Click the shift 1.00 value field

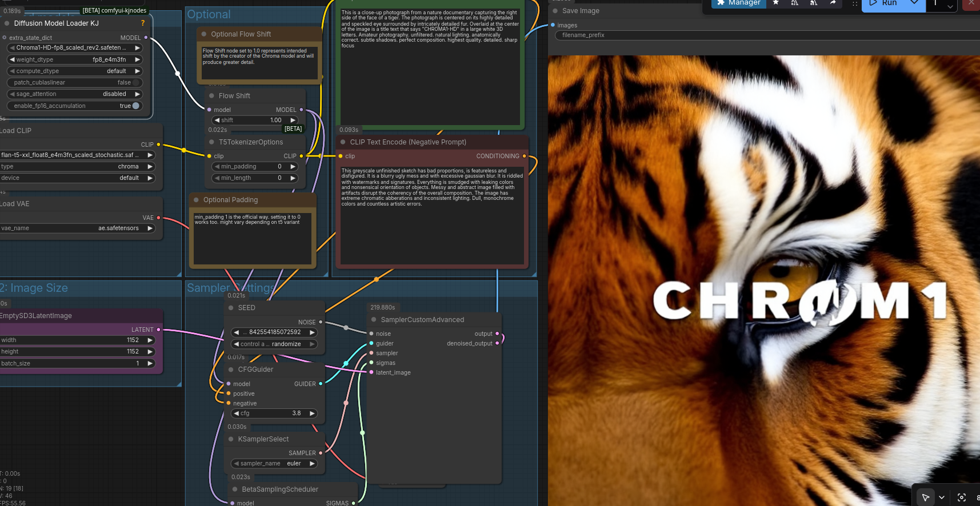pyautogui.click(x=255, y=120)
